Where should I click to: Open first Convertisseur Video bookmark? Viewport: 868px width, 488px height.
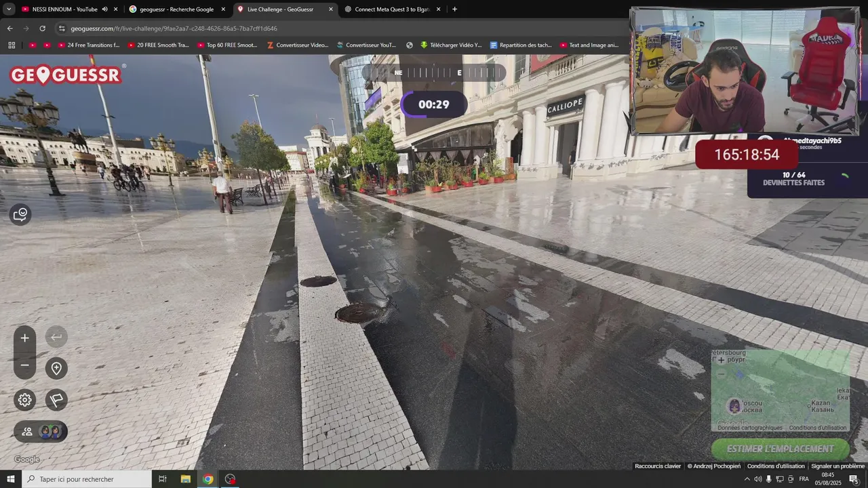coord(298,45)
